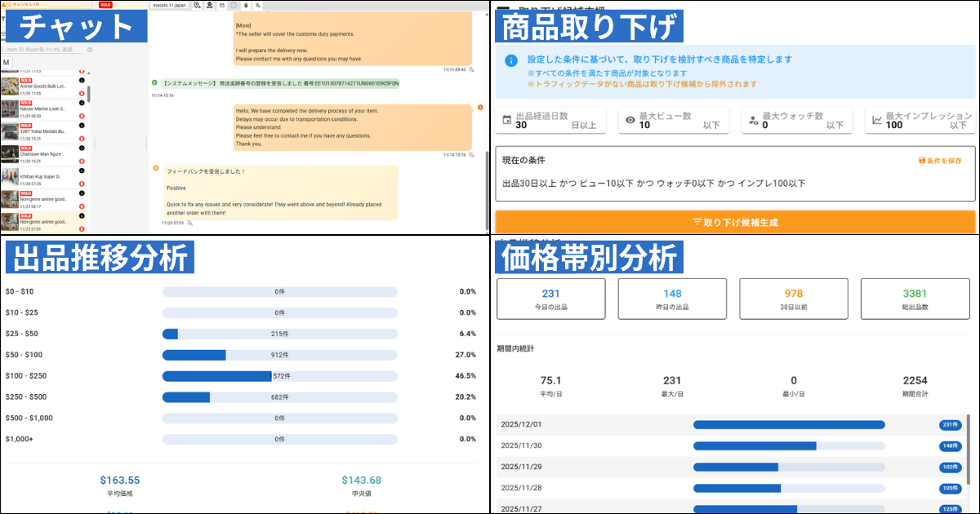This screenshot has height=514, width=980.
Task: Click info icon on Chainsaw Man figure item
Action: click(82, 148)
